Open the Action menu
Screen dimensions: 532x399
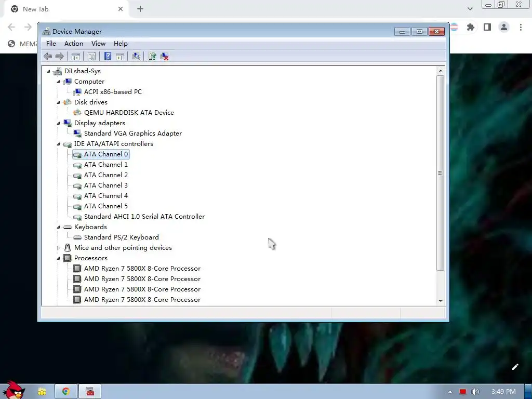click(x=74, y=44)
